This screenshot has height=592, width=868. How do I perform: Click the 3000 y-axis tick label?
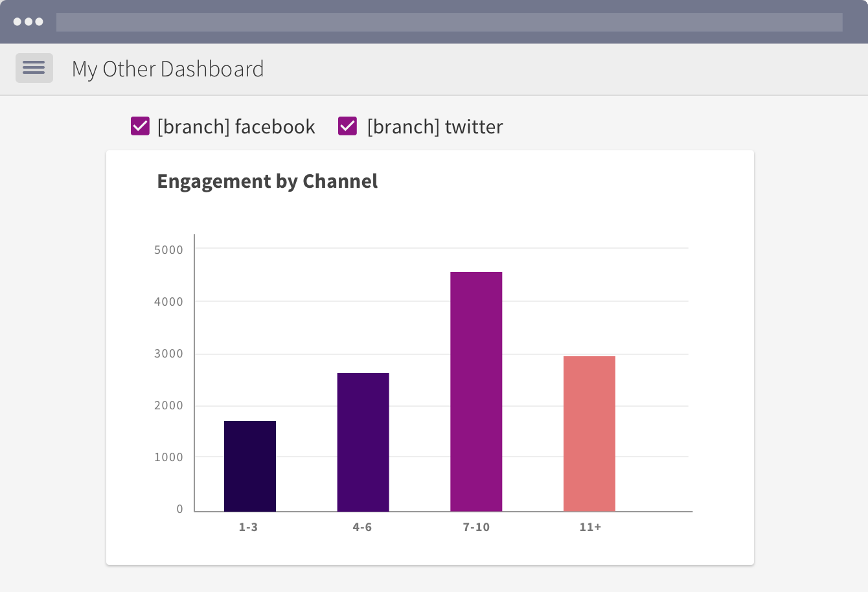168,354
